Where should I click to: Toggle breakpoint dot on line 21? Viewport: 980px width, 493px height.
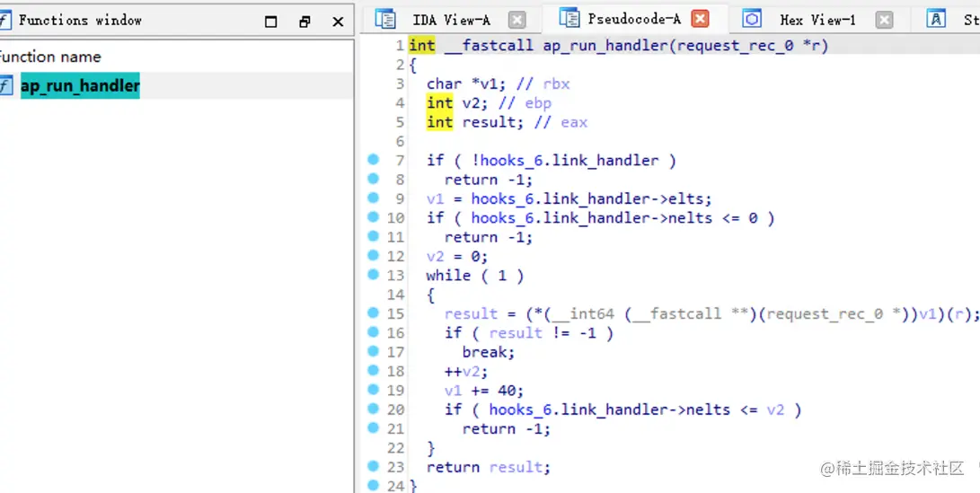click(x=373, y=428)
